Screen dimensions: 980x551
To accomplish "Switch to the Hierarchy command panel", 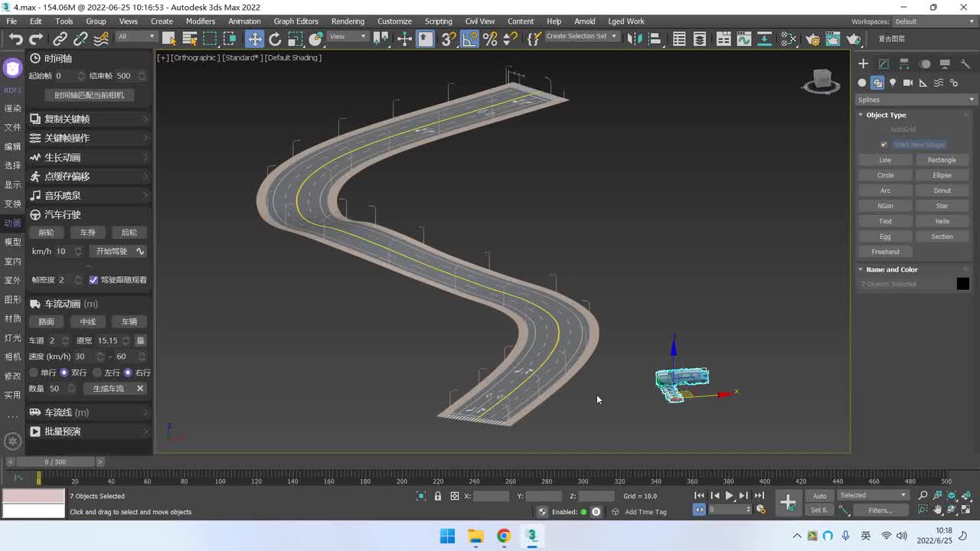I will 904,64.
